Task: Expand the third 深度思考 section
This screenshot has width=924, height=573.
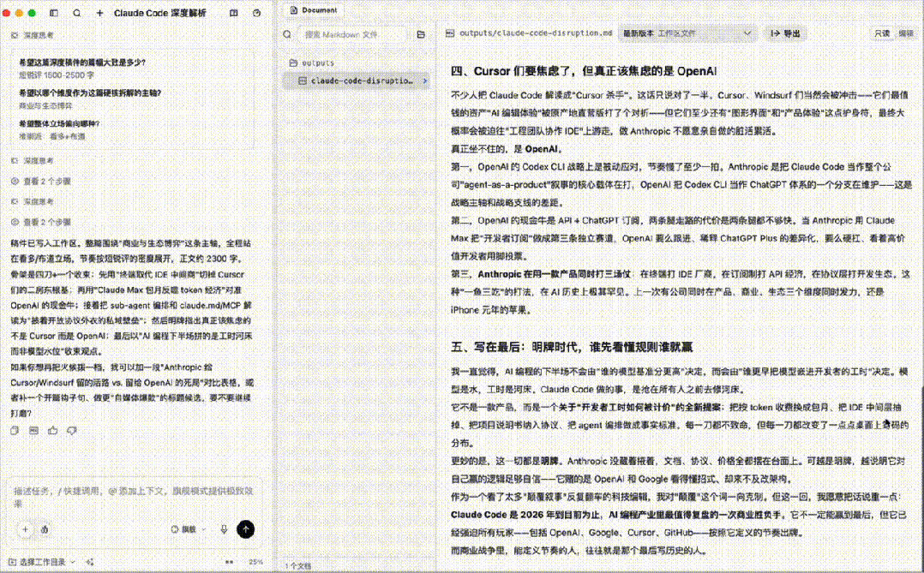Action: pyautogui.click(x=33, y=202)
